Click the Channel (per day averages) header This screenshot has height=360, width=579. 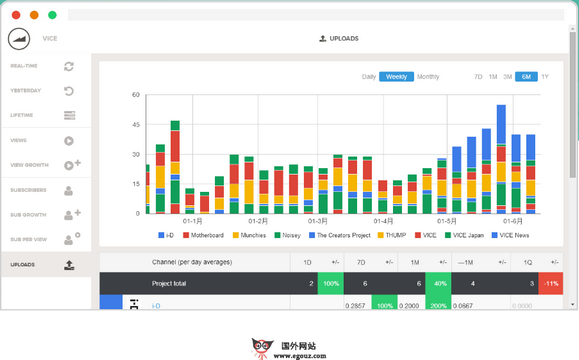192,262
